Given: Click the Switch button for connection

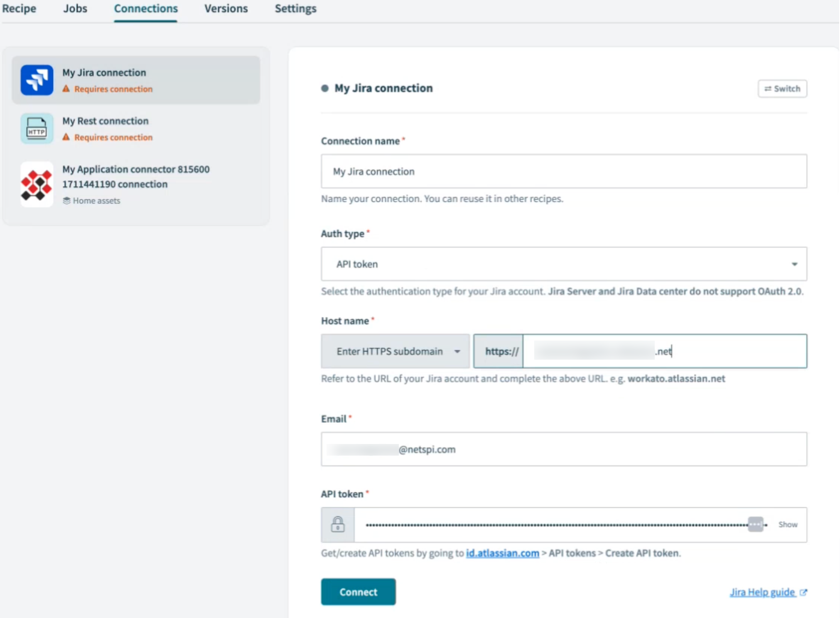Looking at the screenshot, I should 782,88.
